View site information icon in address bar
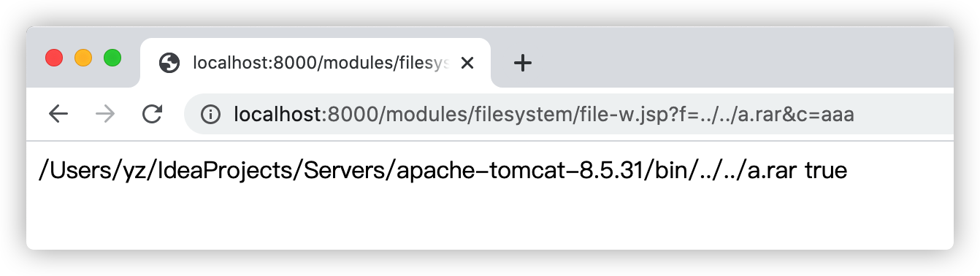Viewport: 980px width, 276px height. coord(210,115)
